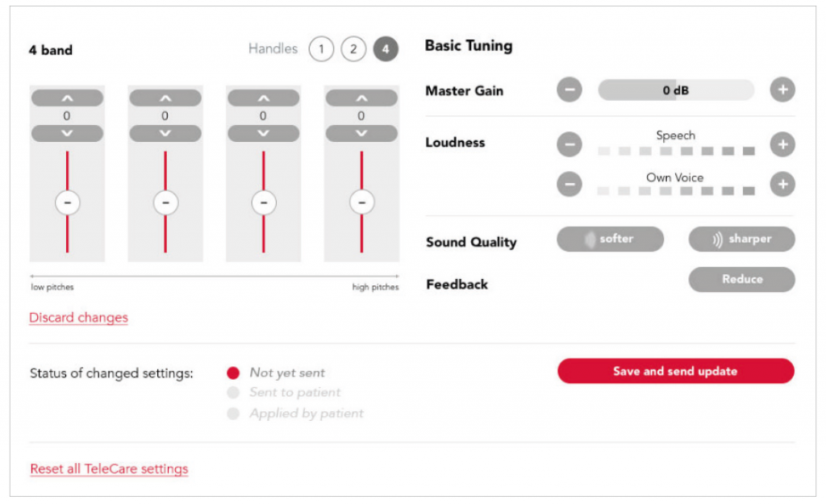Click Reset all TeleCare settings link
This screenshot has width=826, height=504.
[109, 469]
